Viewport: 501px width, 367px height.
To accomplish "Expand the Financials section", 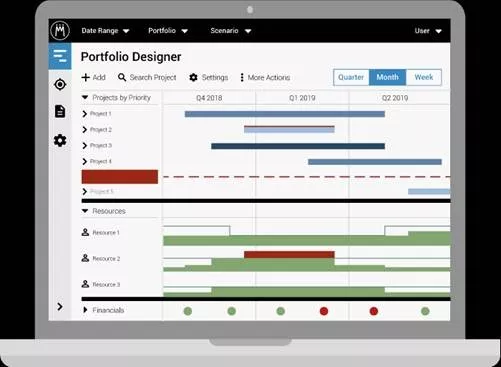I will [x=85, y=310].
